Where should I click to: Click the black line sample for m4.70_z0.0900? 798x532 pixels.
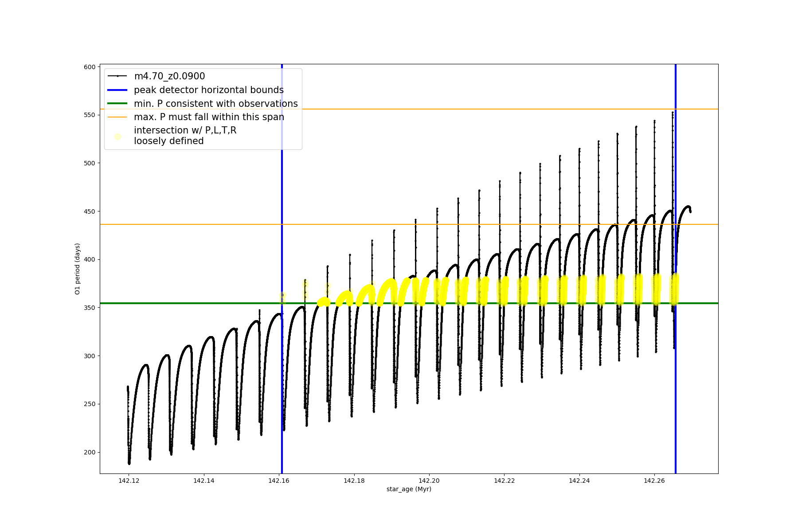[117, 76]
